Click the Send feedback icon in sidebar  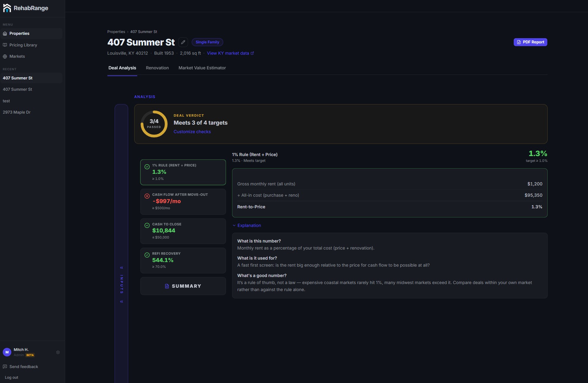coord(5,367)
